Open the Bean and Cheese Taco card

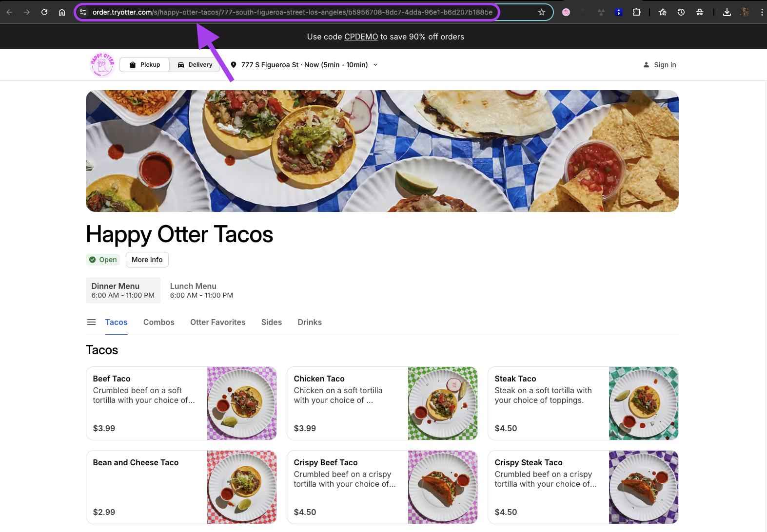[181, 487]
